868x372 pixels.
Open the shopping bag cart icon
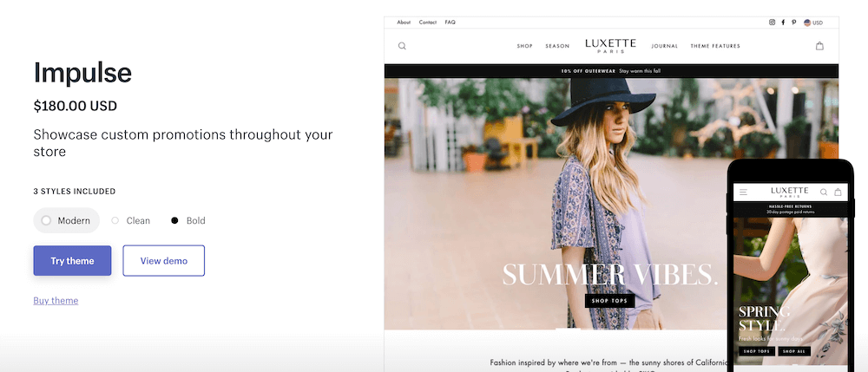coord(819,46)
